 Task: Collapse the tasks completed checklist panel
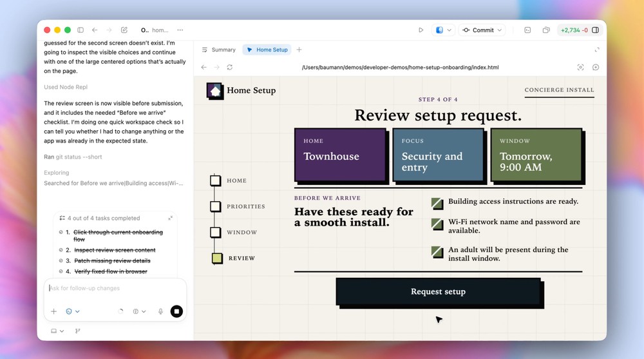[x=171, y=218]
